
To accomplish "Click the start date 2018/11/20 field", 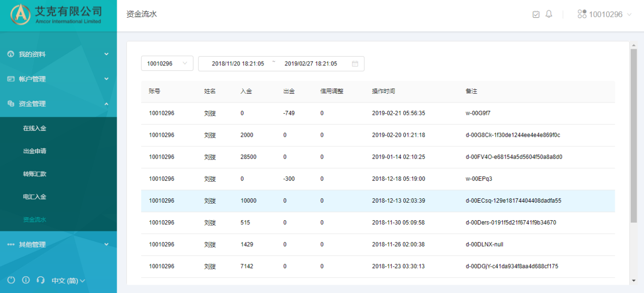I will (238, 63).
